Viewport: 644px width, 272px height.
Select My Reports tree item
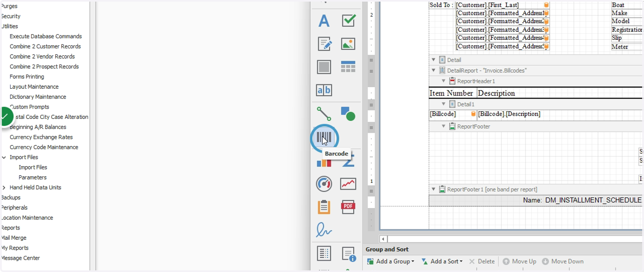point(15,248)
